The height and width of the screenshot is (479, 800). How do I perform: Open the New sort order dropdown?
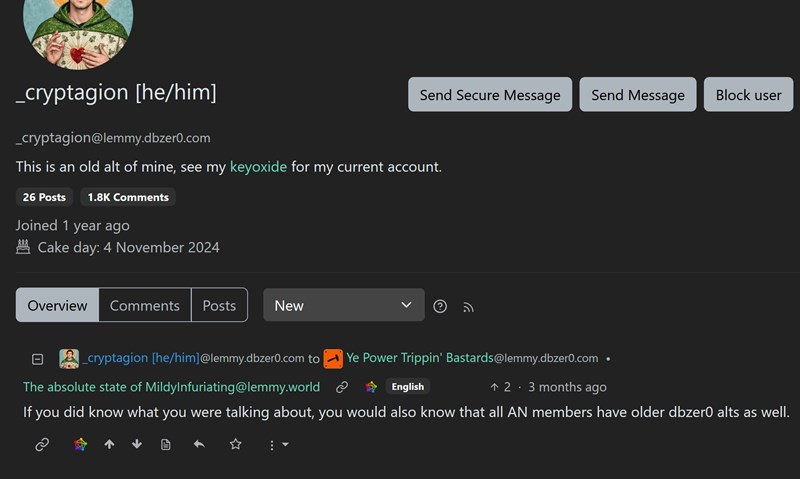(343, 305)
